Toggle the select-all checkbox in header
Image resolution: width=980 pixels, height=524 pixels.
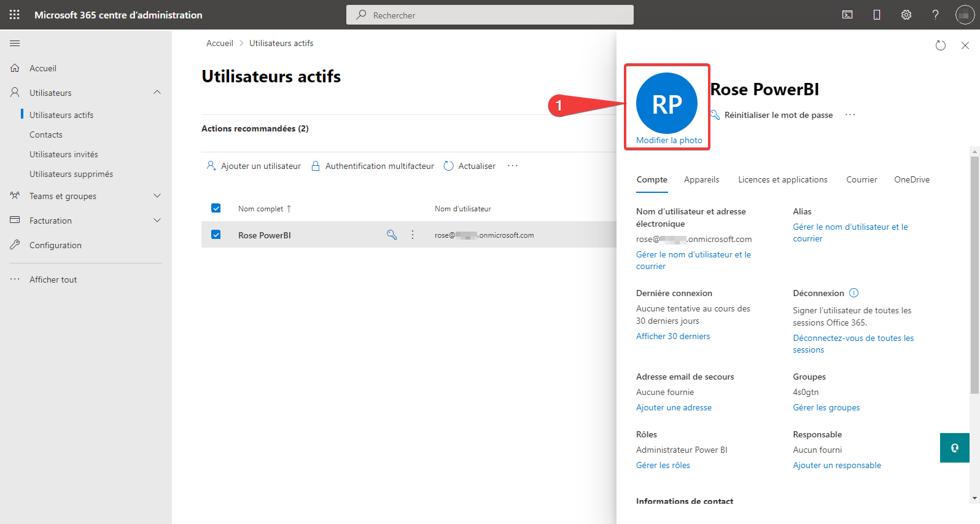tap(216, 208)
